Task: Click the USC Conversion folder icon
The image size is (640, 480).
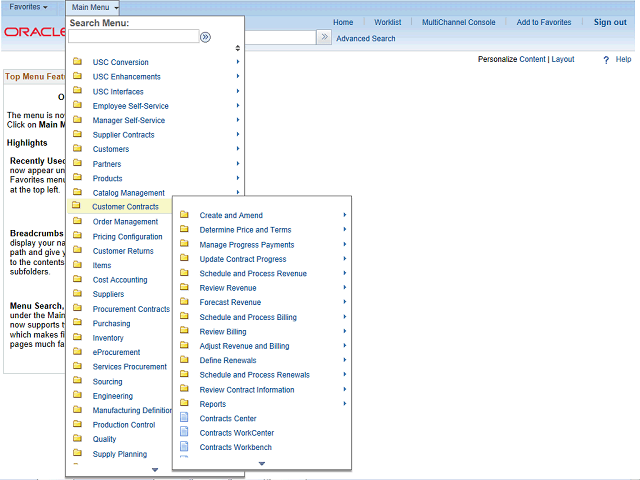Action: (77, 62)
